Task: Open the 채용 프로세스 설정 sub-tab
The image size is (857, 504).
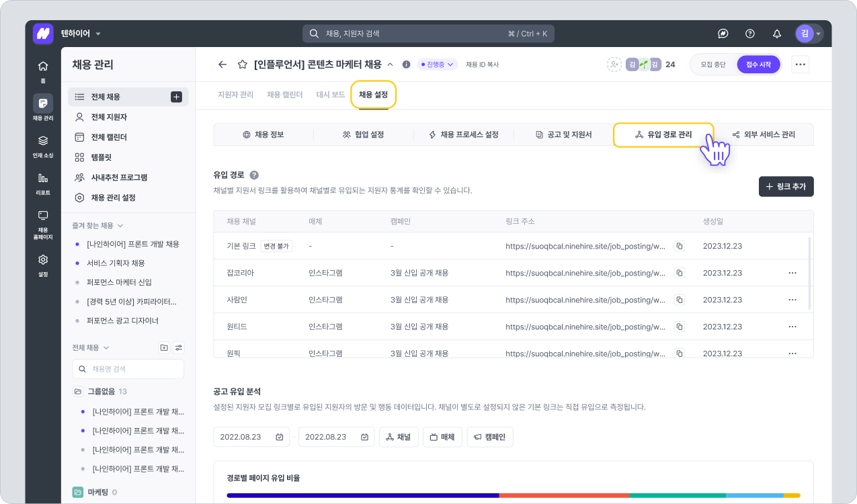Action: coord(464,134)
